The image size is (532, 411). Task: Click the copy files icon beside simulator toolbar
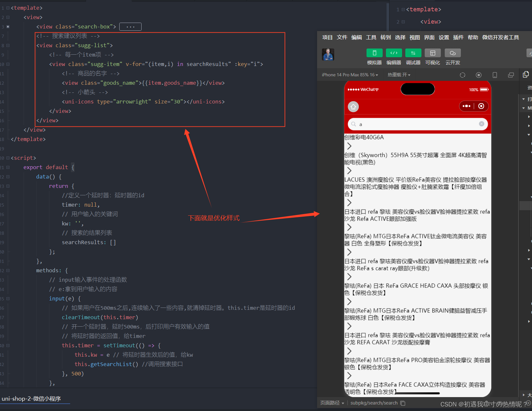526,74
